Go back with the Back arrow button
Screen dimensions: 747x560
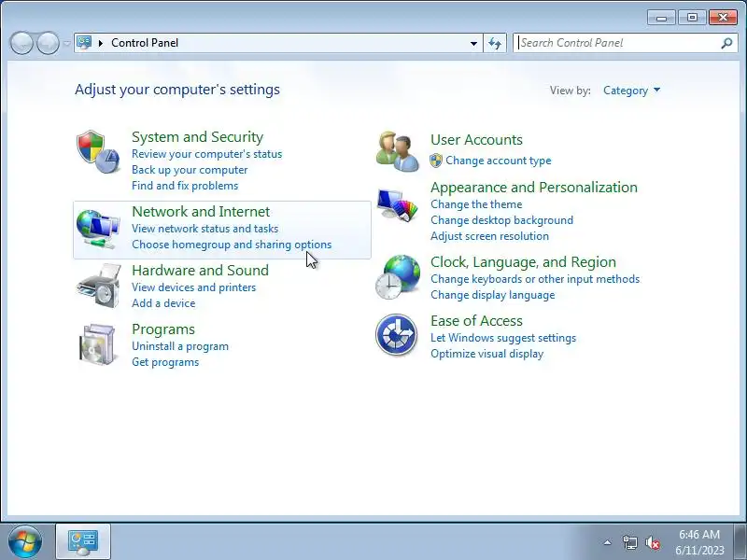pyautogui.click(x=21, y=43)
